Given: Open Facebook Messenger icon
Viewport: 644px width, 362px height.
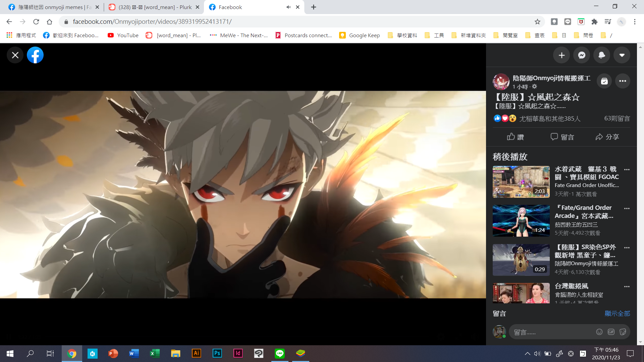Looking at the screenshot, I should [x=582, y=55].
